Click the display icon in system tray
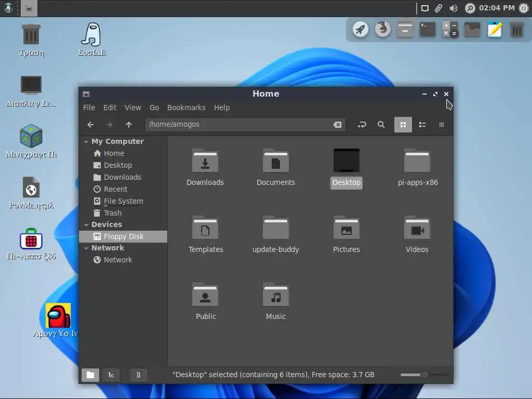 coord(424,8)
